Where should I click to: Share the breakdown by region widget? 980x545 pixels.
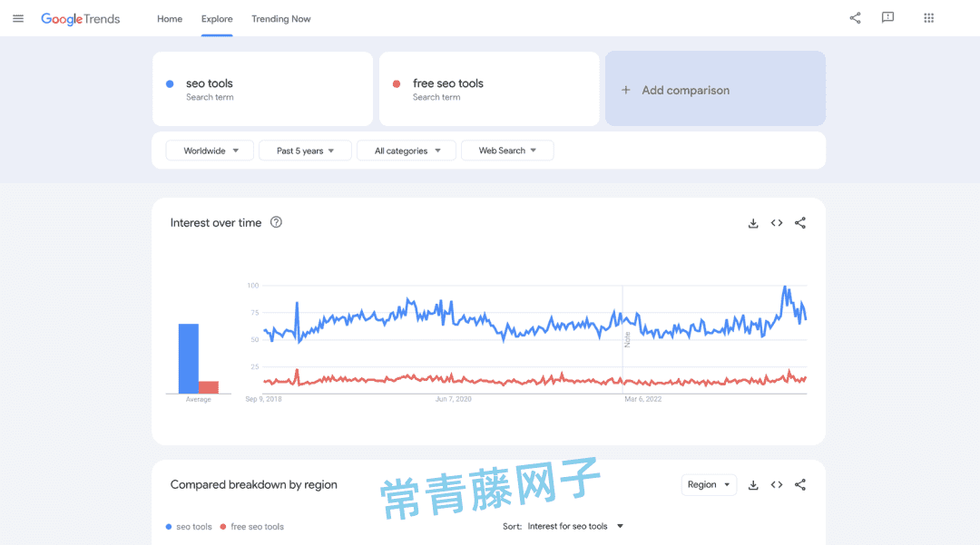click(800, 484)
